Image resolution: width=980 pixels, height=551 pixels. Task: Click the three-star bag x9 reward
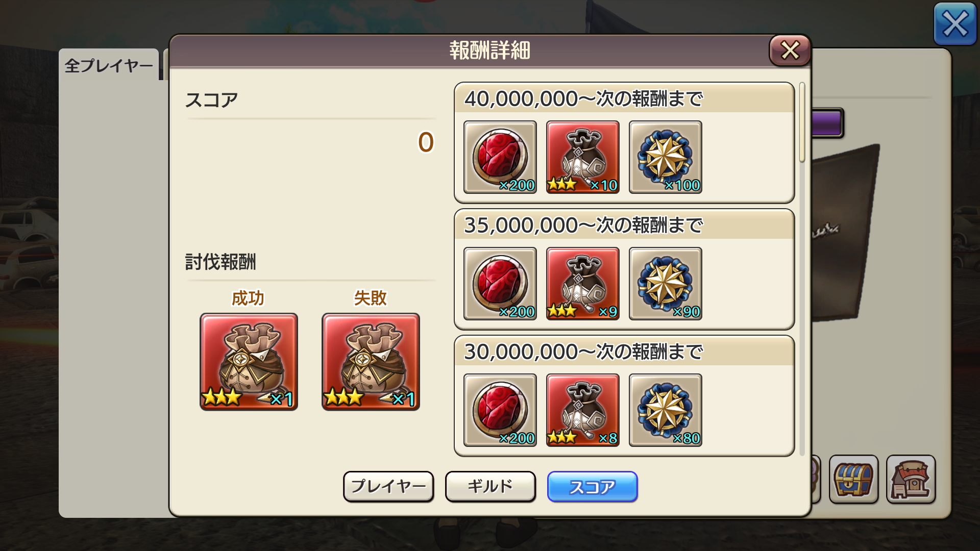582,284
